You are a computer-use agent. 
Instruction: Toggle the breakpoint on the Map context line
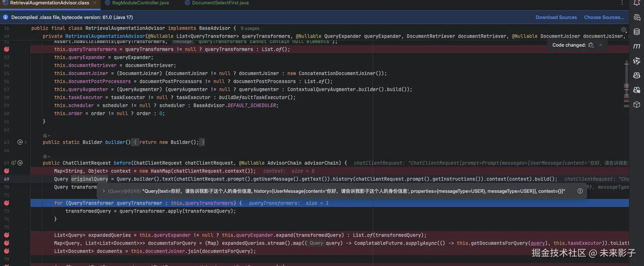pyautogui.click(x=7, y=171)
